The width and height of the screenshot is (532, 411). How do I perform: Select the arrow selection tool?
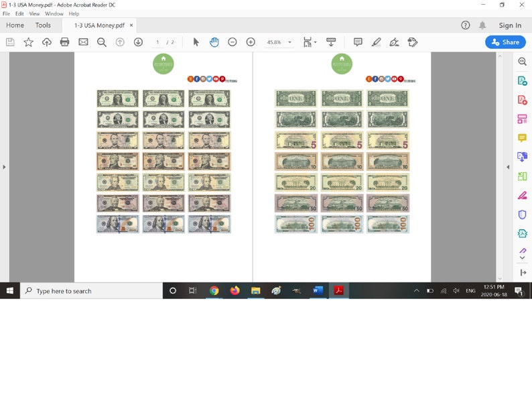(196, 42)
